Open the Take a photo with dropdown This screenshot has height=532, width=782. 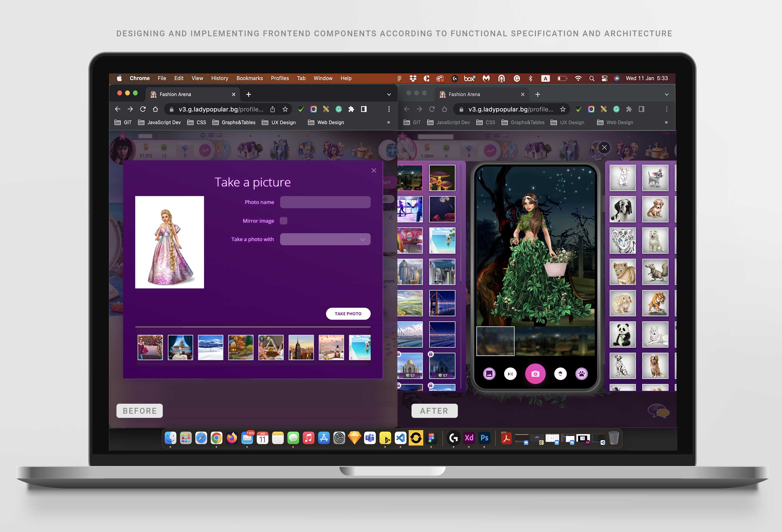pos(325,239)
